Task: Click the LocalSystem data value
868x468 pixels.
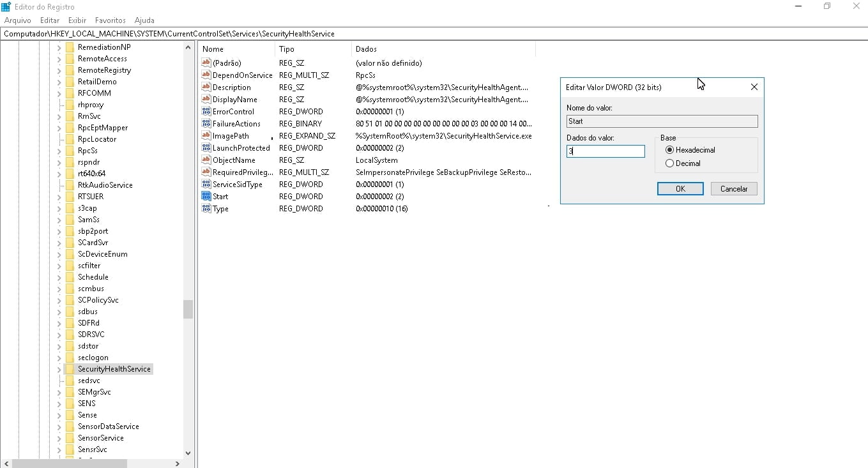Action: click(376, 160)
